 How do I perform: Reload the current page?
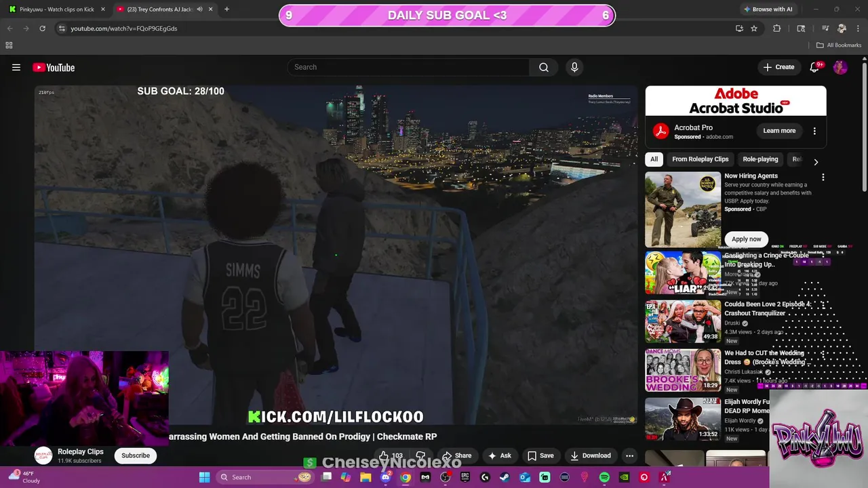click(42, 28)
